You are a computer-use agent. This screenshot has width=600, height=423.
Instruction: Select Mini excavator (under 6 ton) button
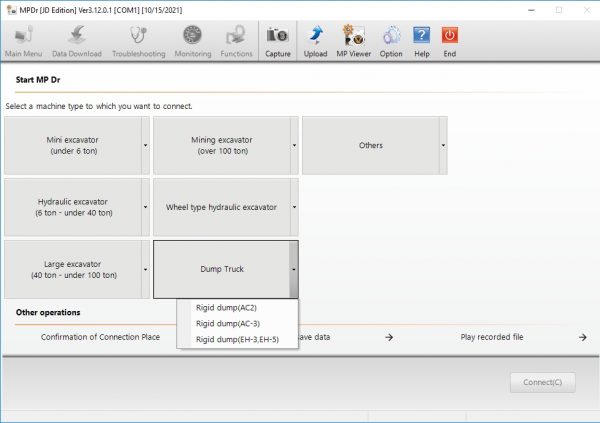coord(73,145)
